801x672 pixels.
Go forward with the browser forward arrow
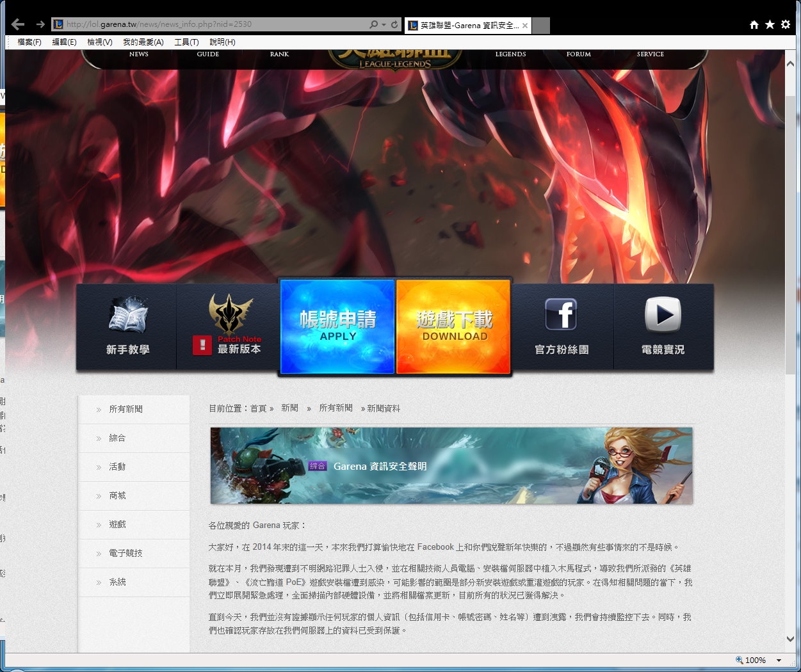pos(40,24)
